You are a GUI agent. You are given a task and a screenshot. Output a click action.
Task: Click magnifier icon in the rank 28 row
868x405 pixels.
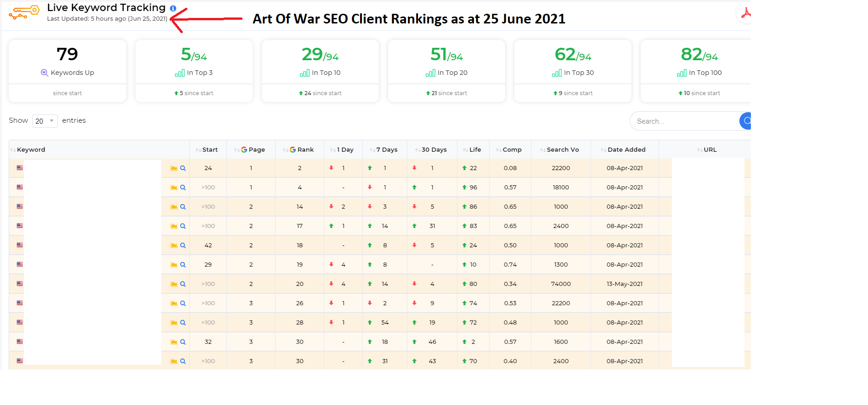tap(183, 323)
